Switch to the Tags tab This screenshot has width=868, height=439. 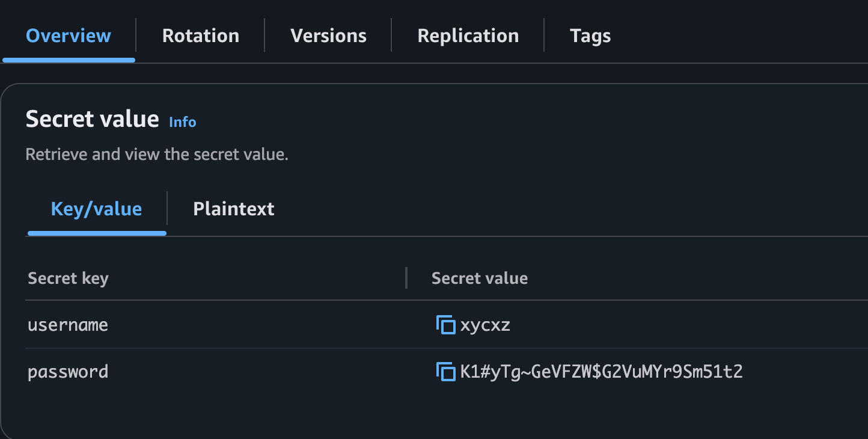[590, 35]
